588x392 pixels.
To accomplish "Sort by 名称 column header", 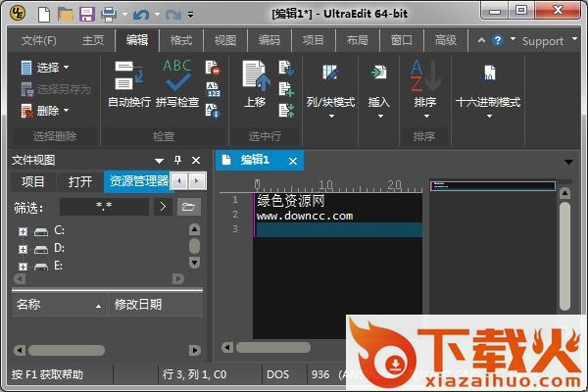I will [x=60, y=305].
